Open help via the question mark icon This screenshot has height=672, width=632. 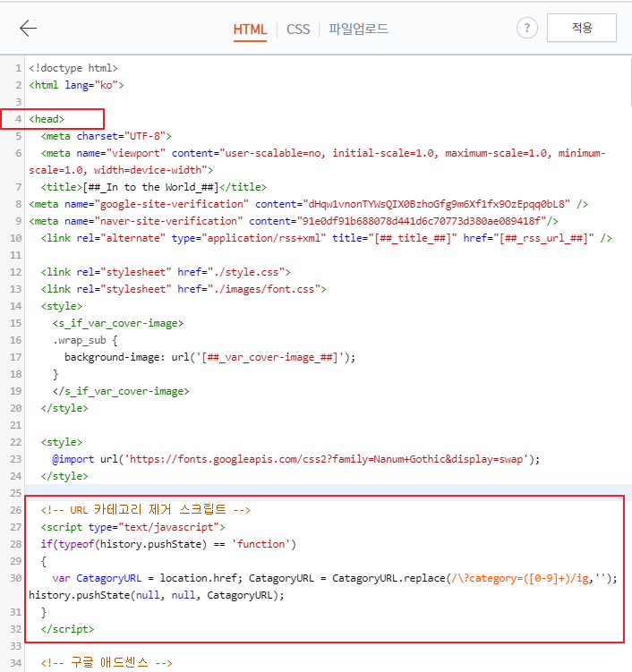pos(527,29)
